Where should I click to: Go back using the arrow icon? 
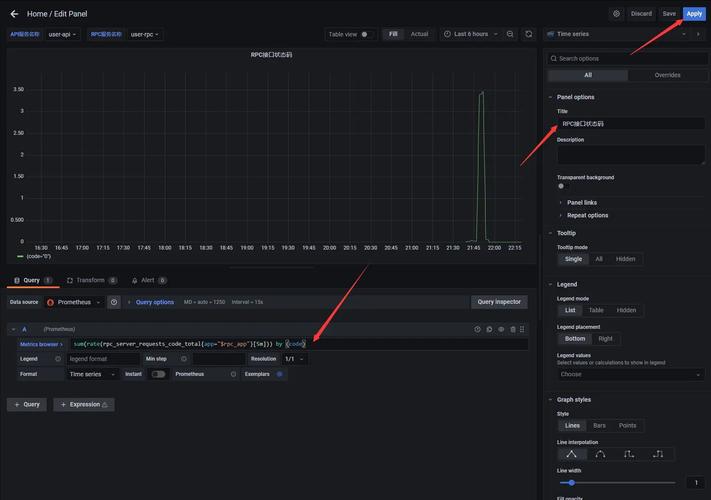pyautogui.click(x=14, y=14)
